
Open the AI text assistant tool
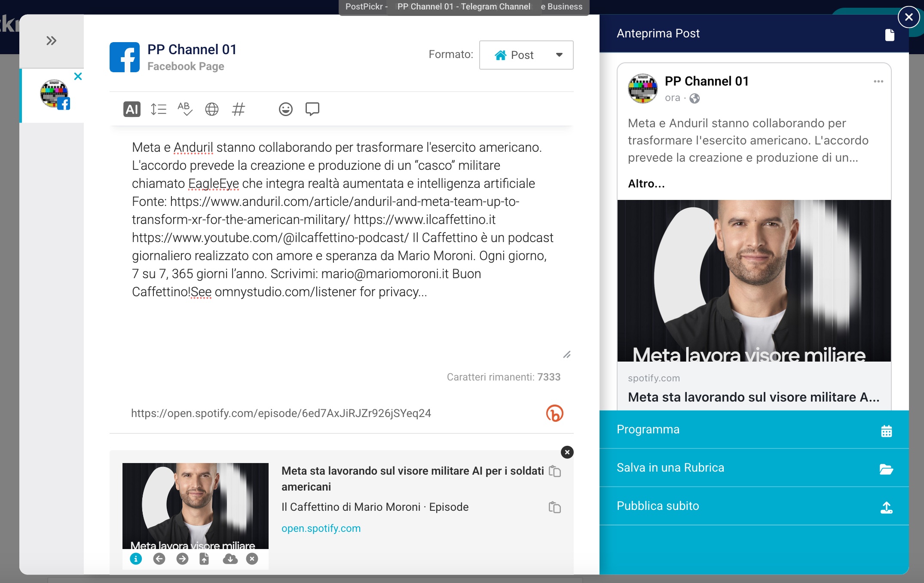click(132, 109)
